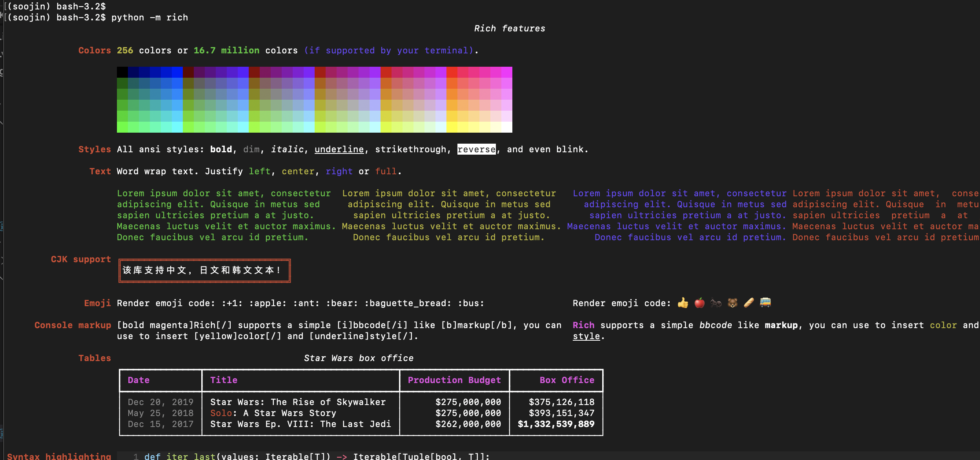Click the italic "Rich features" heading
980x460 pixels.
[509, 29]
